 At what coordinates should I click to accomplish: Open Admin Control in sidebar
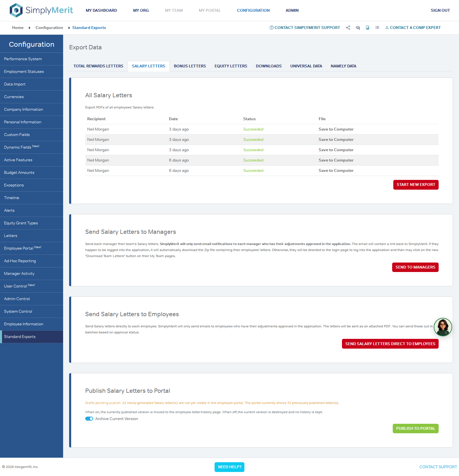[32, 299]
